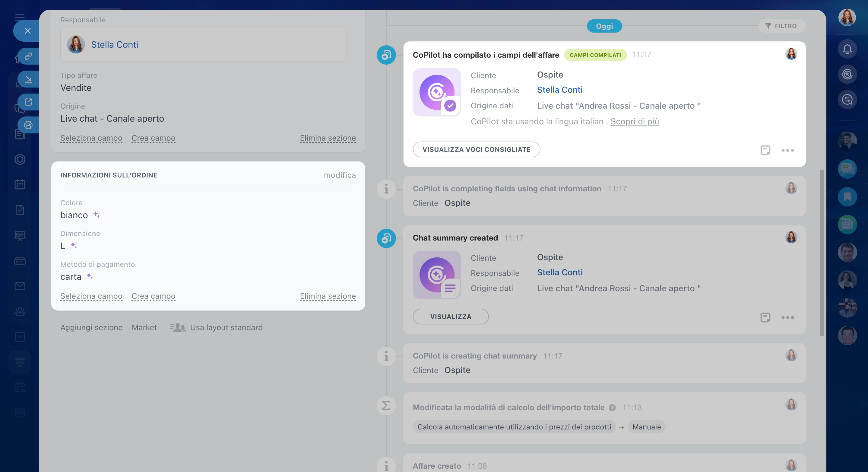The width and height of the screenshot is (868, 472).
Task: Click Usa layout standard link
Action: [x=226, y=327]
